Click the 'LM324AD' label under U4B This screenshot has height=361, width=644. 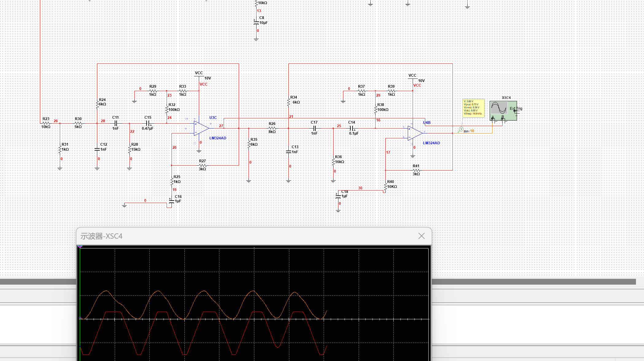[431, 143]
